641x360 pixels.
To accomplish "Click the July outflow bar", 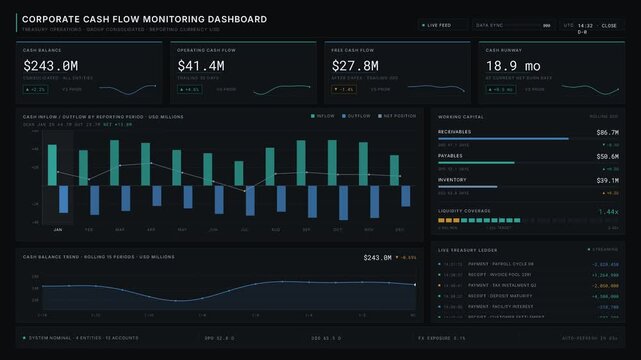I will pyautogui.click(x=250, y=201).
